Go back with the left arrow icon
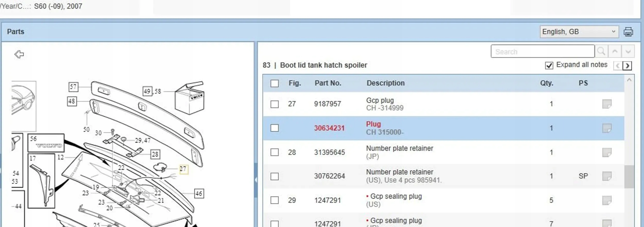Viewport: 644px width, 227px height. 19,54
